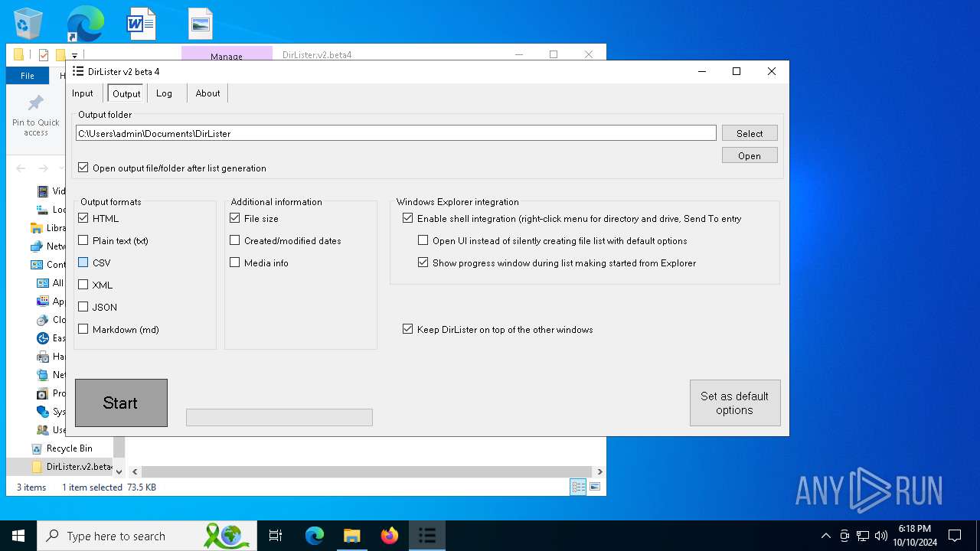This screenshot has width=980, height=551.
Task: Click the taskbar clock showing 6:18 PM
Action: (915, 536)
